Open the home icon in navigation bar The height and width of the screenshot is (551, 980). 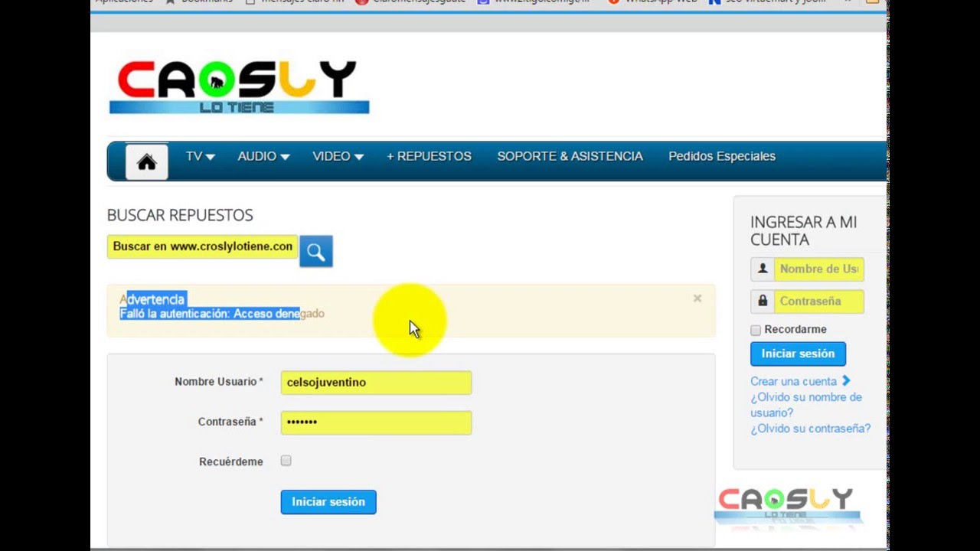click(x=146, y=162)
